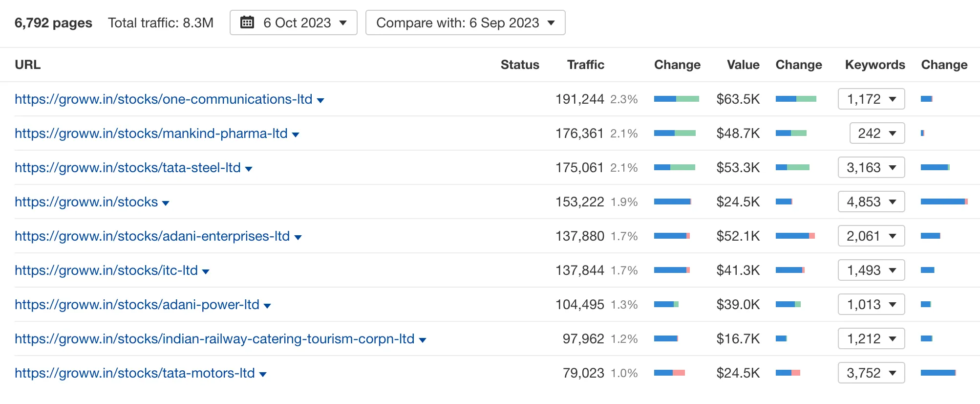
Task: Open the groww.in/stocks URL
Action: (86, 202)
